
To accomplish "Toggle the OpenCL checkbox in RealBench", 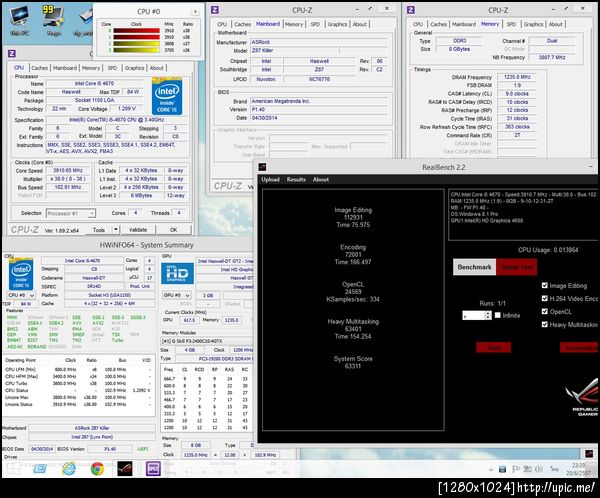I will [x=545, y=311].
